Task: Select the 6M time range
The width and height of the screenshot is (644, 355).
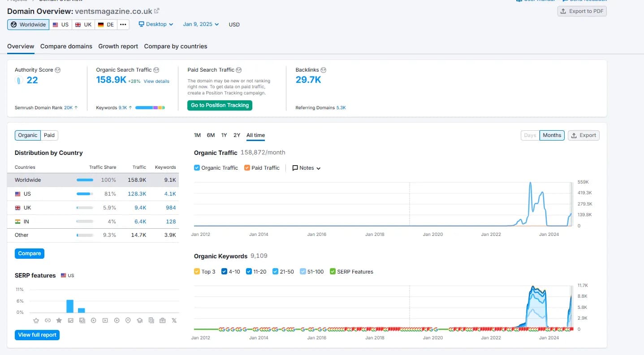Action: point(211,135)
